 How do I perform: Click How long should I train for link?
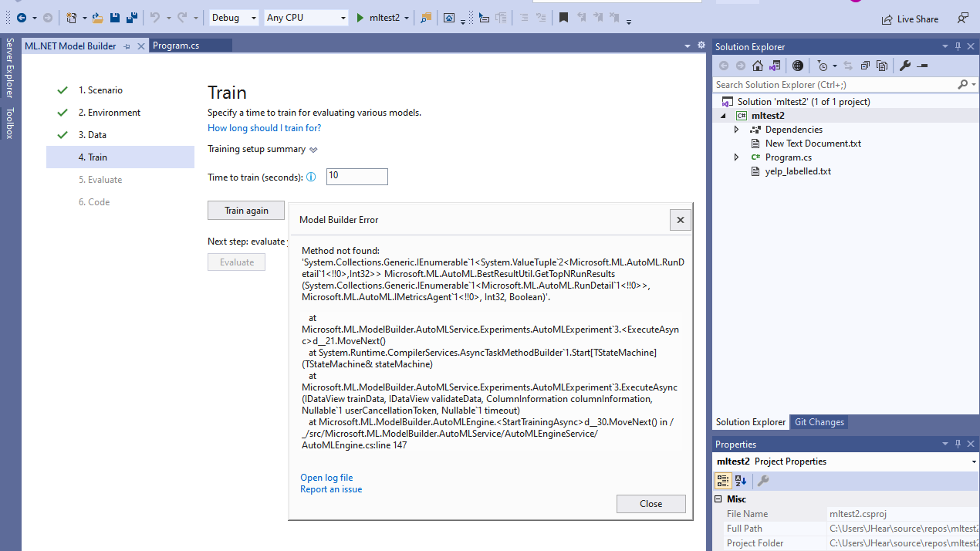[x=264, y=128]
